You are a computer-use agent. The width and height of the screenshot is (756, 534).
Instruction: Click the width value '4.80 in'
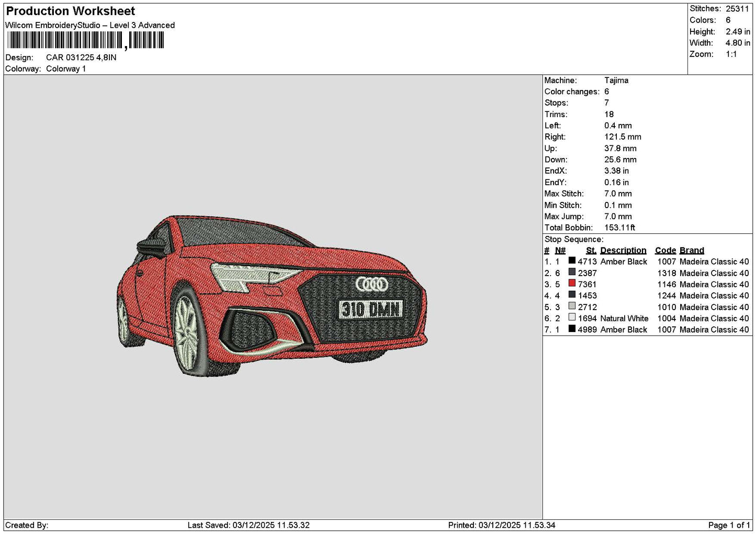[x=738, y=43]
